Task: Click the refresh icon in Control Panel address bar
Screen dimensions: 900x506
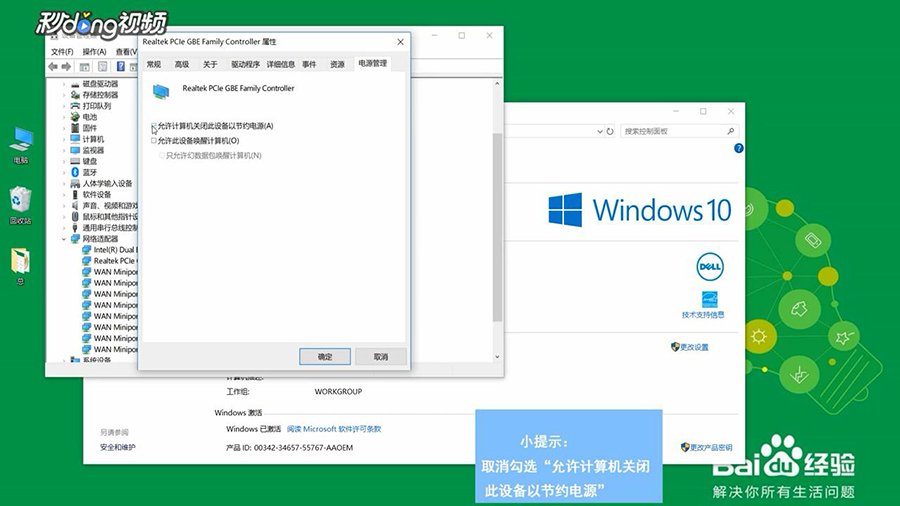Action: 610,131
